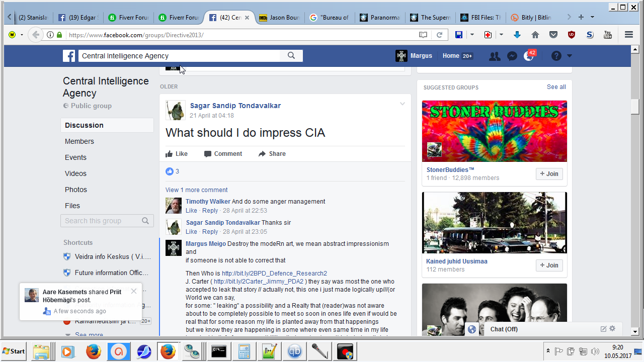Open the qBittorrent taskbar icon
644x362 pixels.
pos(295,351)
